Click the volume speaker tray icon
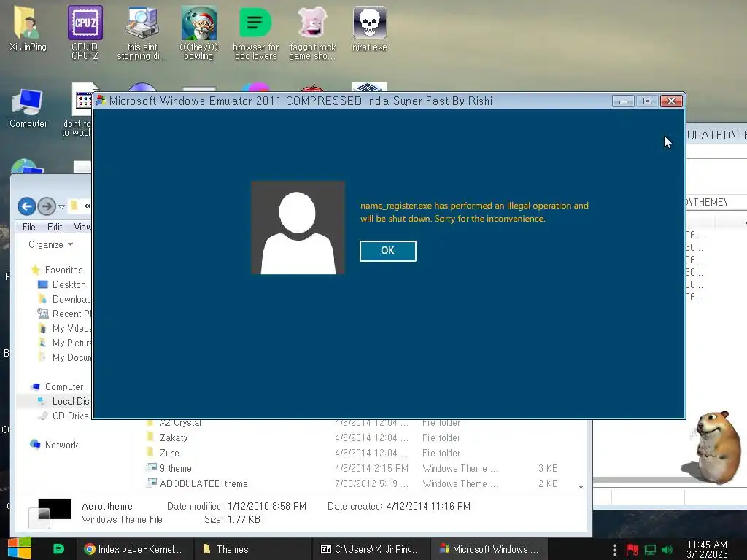The width and height of the screenshot is (747, 560). (667, 550)
